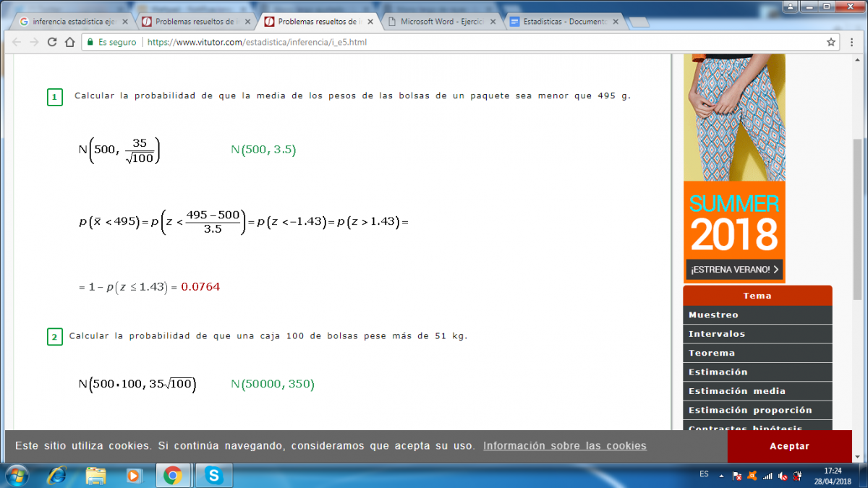Click the ESTRENA VERANO ad button
868x488 pixels.
pyautogui.click(x=734, y=270)
